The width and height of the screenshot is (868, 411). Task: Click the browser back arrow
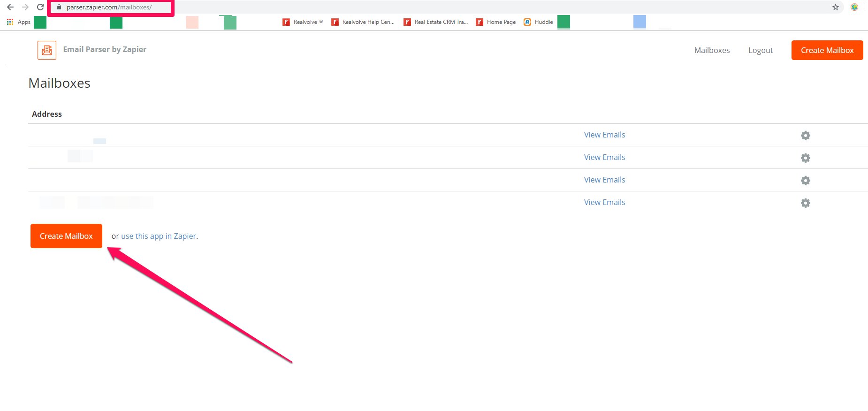point(10,7)
